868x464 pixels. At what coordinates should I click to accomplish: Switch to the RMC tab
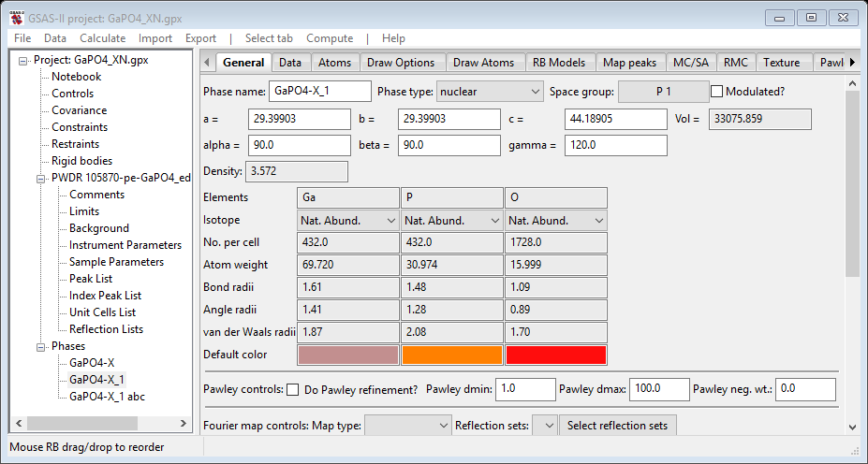point(736,63)
